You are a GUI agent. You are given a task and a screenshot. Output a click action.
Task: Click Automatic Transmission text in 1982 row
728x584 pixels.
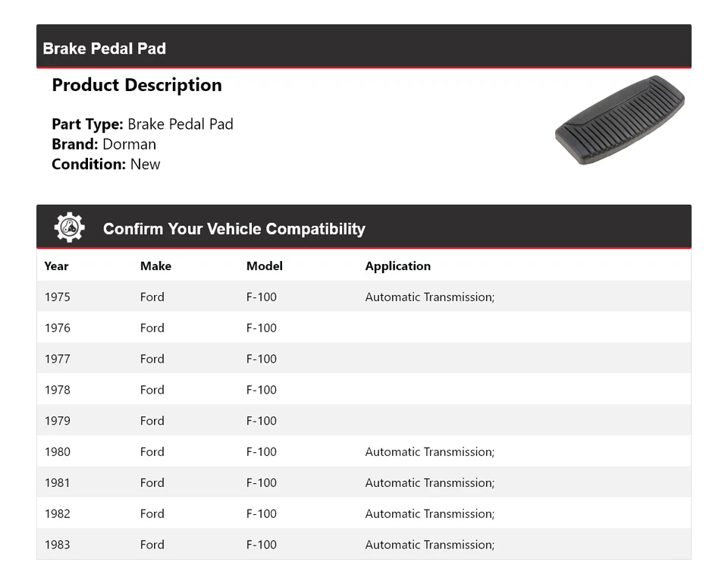(429, 514)
